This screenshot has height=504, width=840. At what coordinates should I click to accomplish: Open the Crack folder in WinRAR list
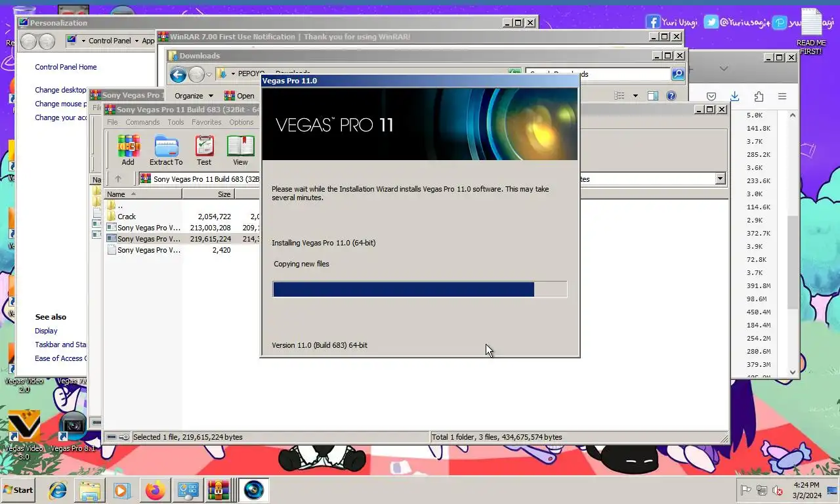tap(127, 217)
